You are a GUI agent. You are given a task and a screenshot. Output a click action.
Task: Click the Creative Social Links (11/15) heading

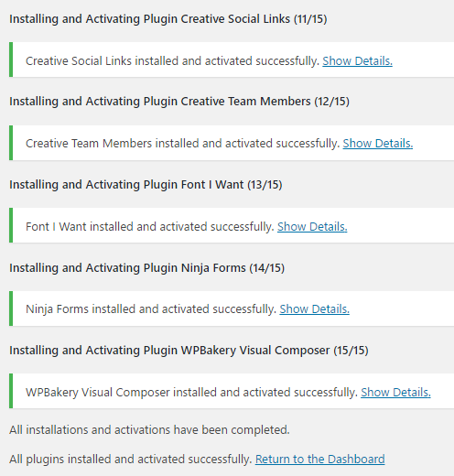point(168,19)
